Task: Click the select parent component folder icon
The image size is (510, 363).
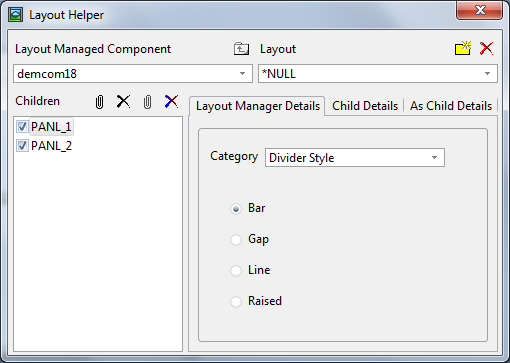Action: click(241, 49)
